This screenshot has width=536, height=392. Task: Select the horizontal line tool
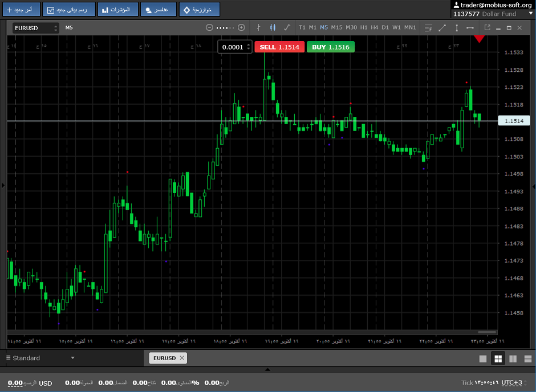470,28
